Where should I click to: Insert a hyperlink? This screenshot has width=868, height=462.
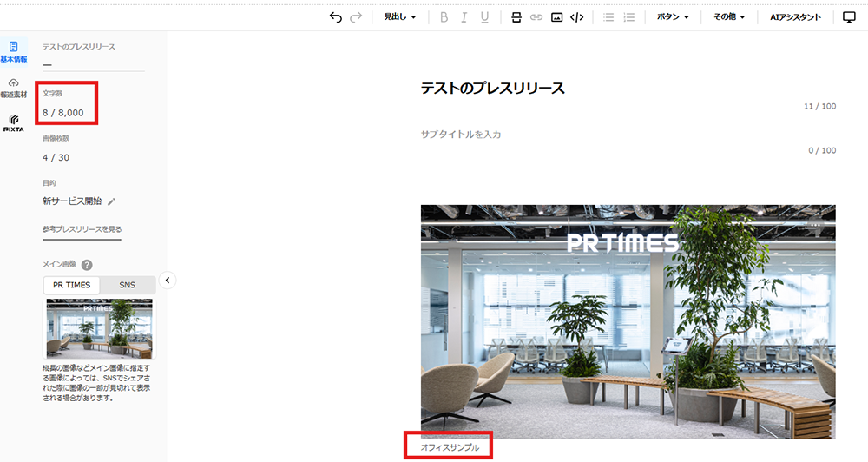536,17
